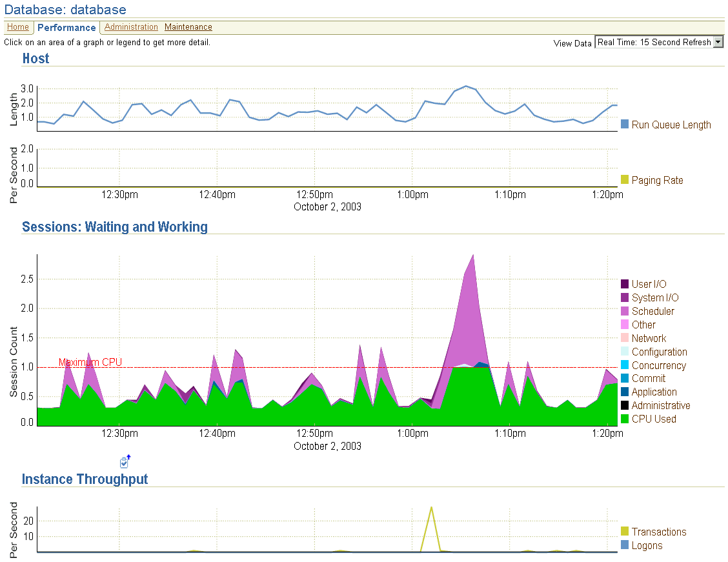Screen dimensions: 728x562
Task: Click the Transactions yellow legend icon
Action: coord(623,532)
